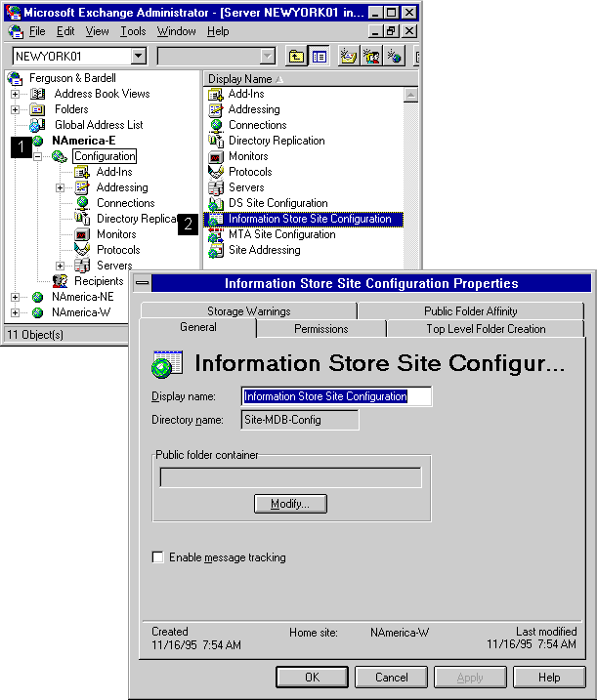Click Servers icon in the right list pane

tap(216, 188)
